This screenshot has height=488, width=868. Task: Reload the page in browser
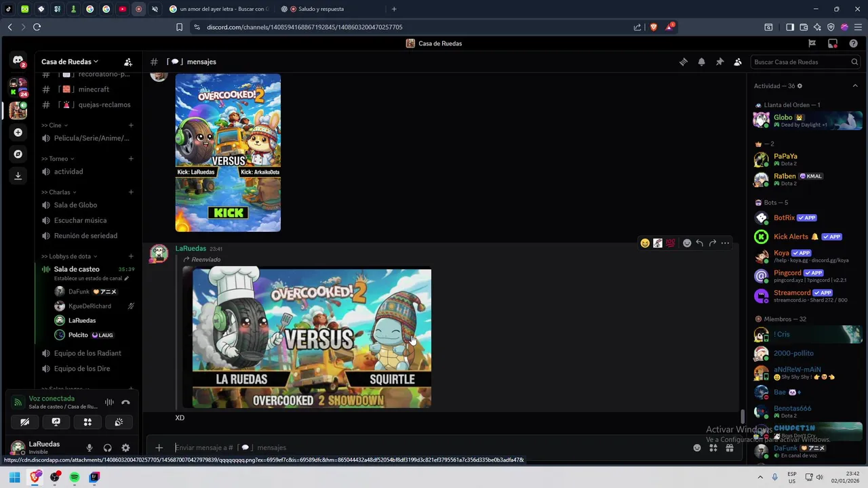(37, 27)
